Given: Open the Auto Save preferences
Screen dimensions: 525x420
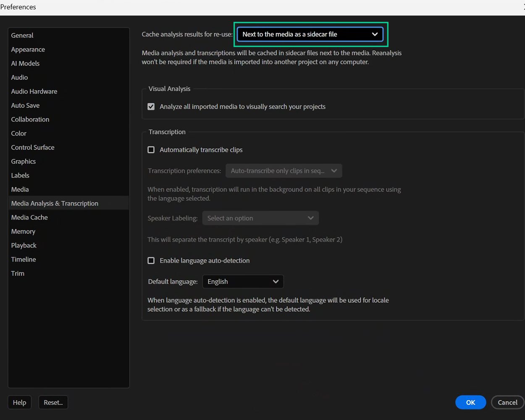Looking at the screenshot, I should (x=25, y=105).
